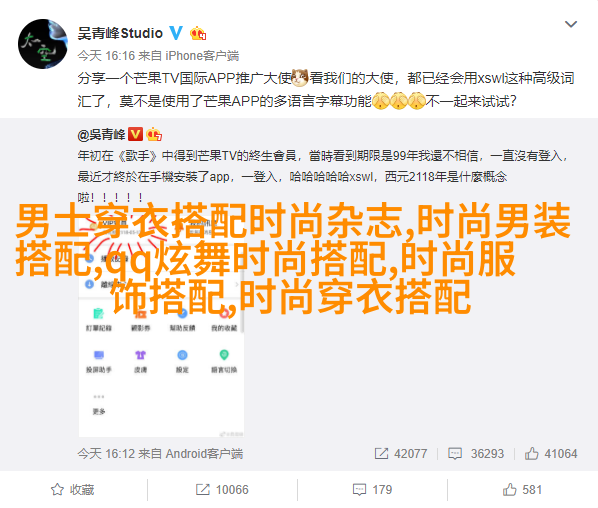Image resolution: width=598 pixels, height=508 pixels.
Task: Open the @吴青峰 mention link
Action: 101,134
